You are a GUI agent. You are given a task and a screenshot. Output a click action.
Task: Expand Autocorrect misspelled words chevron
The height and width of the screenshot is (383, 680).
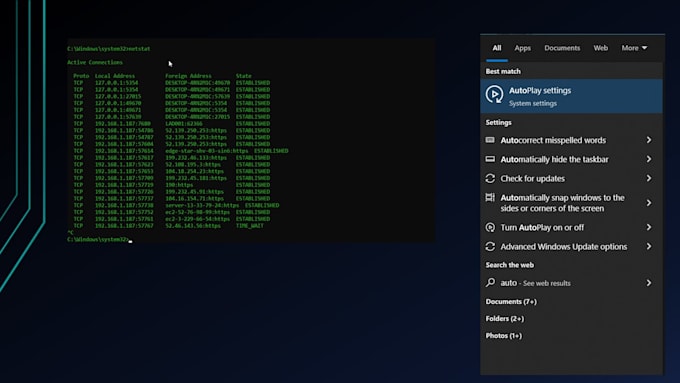(x=649, y=140)
